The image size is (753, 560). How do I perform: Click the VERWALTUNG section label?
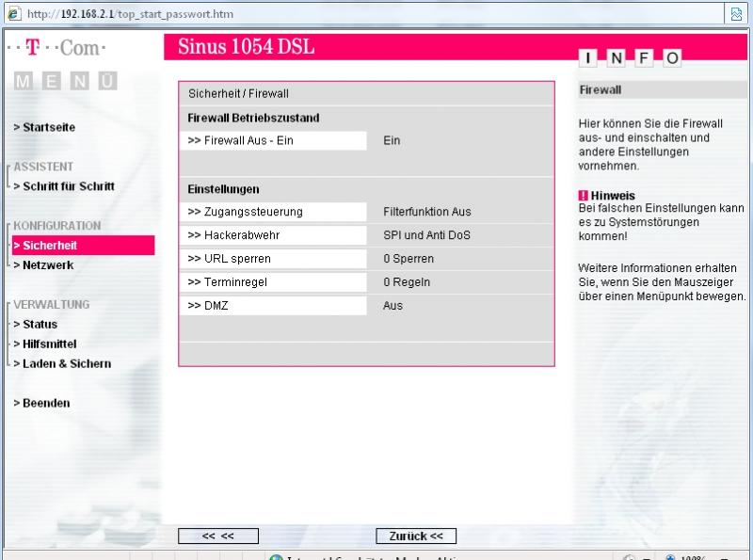(x=52, y=305)
